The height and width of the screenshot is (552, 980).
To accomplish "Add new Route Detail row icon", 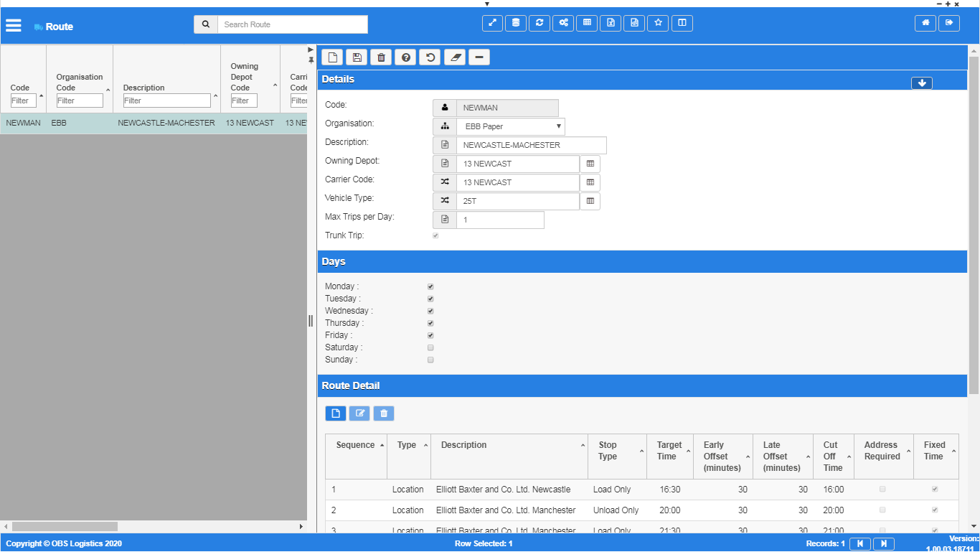I will click(x=336, y=413).
